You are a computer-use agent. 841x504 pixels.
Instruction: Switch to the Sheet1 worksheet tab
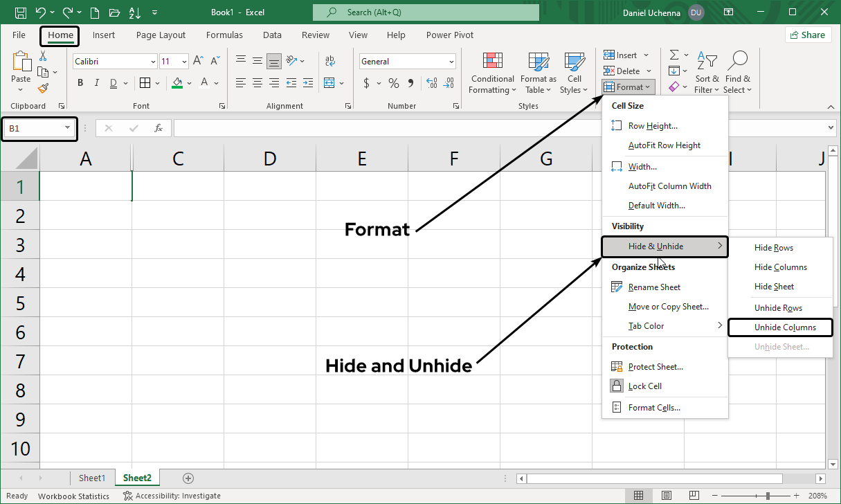coord(92,478)
